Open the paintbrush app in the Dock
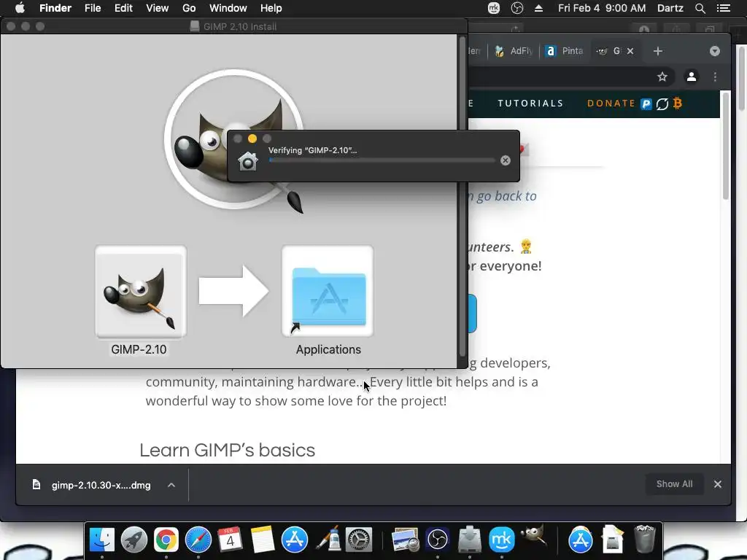747x560 pixels. coord(328,540)
